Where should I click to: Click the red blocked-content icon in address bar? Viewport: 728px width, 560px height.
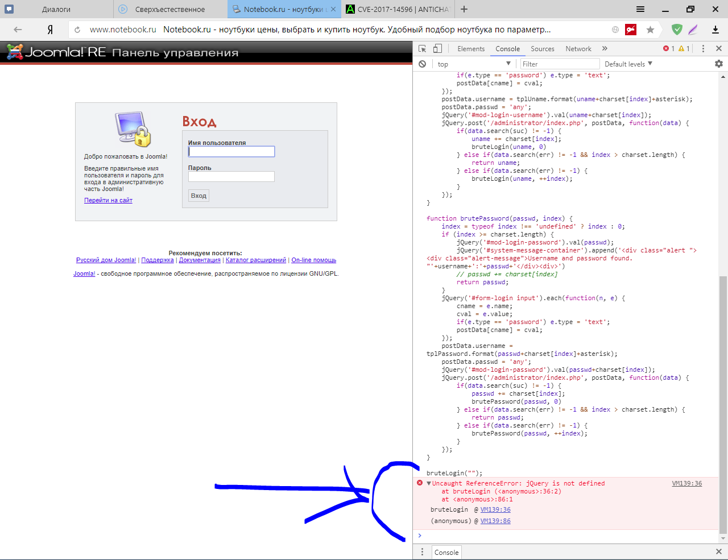pos(631,30)
